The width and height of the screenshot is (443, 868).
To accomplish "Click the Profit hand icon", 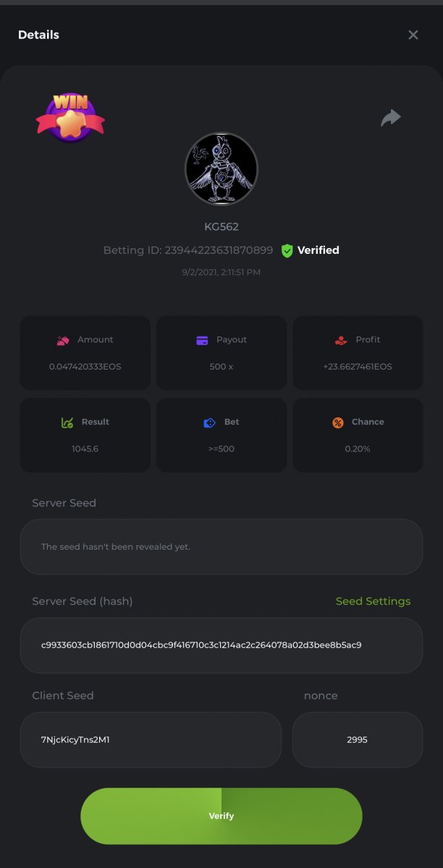I will coord(341,340).
